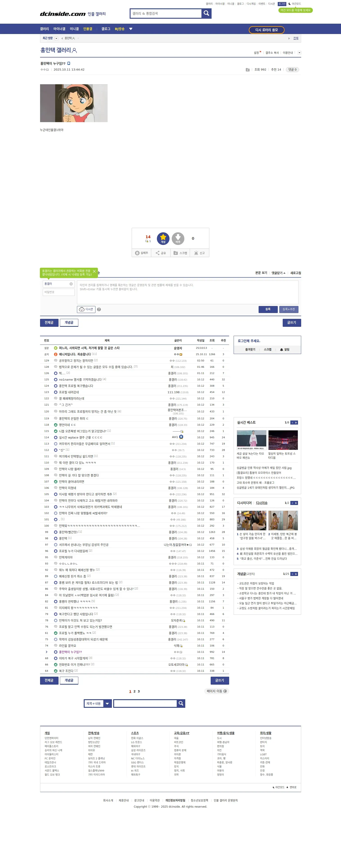Screen dimensions: 341x868
Task: Click the 전체 link in recent visits bar
Action: (296, 38)
